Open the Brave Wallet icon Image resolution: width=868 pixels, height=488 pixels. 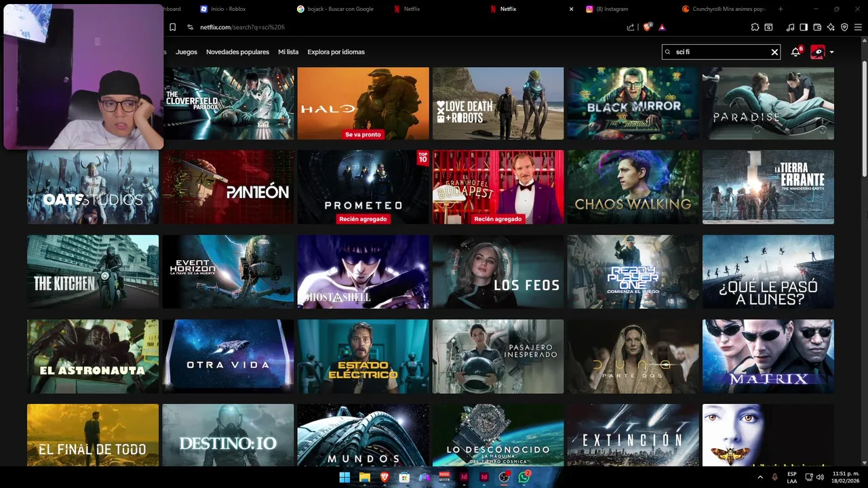point(817,27)
